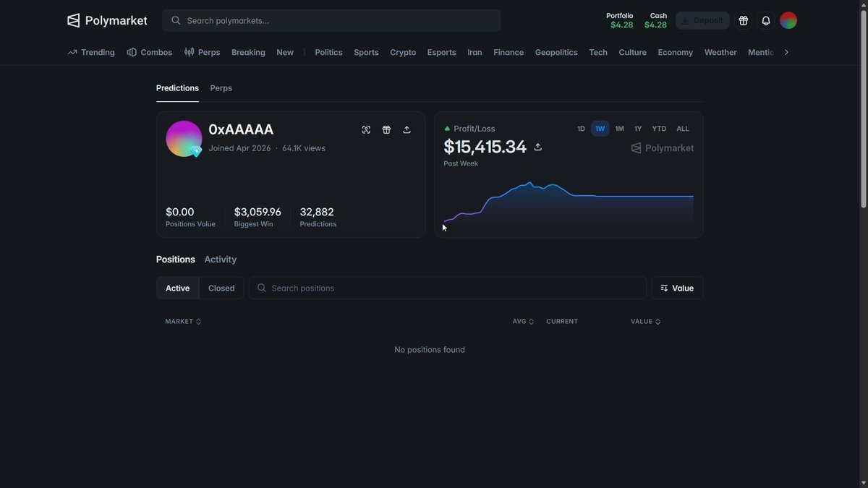Click the Deposit button
This screenshot has height=488, width=868.
click(x=702, y=20)
